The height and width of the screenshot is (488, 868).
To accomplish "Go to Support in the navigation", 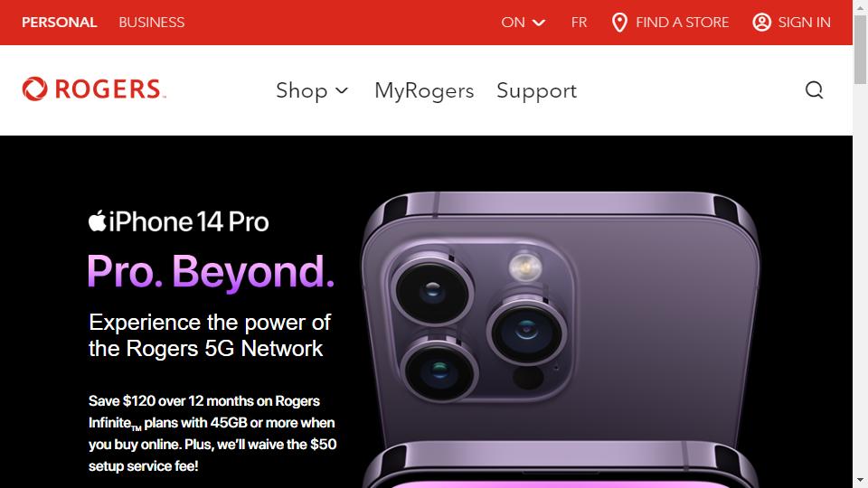I will point(536,90).
